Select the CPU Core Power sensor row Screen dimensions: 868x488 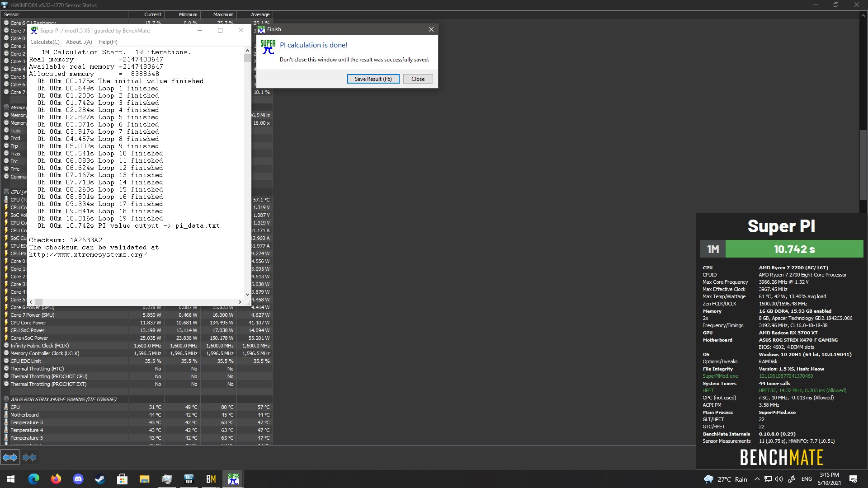pyautogui.click(x=137, y=323)
